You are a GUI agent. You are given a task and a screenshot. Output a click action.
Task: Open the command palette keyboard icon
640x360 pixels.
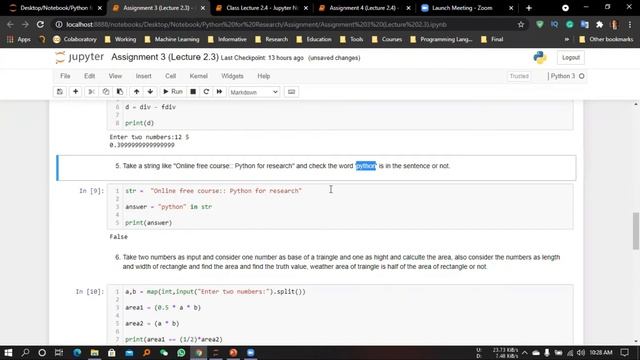coord(291,92)
